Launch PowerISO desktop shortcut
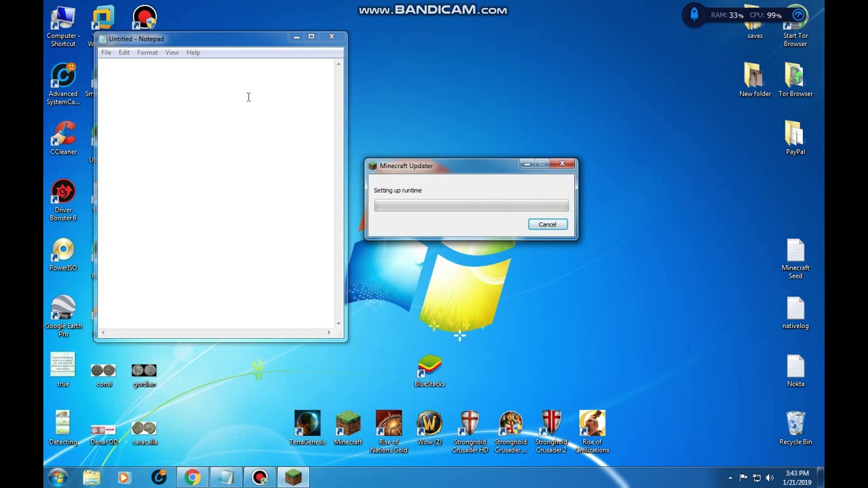This screenshot has height=488, width=868. point(63,254)
